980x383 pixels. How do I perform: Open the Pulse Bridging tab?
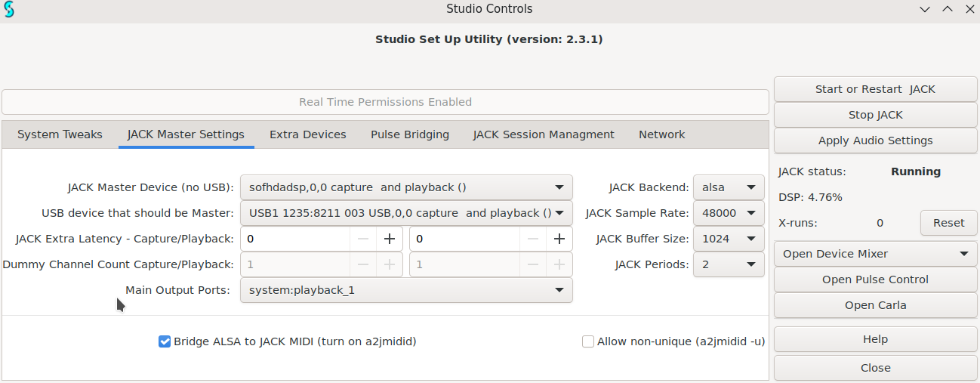click(x=409, y=134)
